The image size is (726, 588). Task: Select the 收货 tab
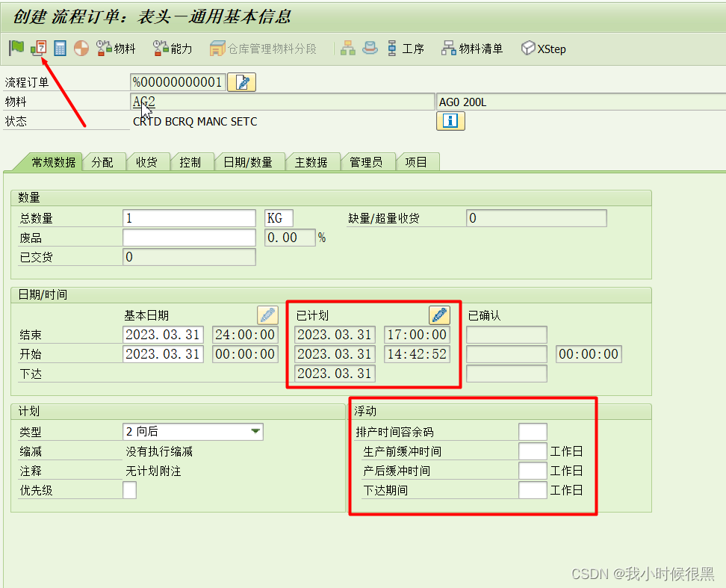(148, 161)
